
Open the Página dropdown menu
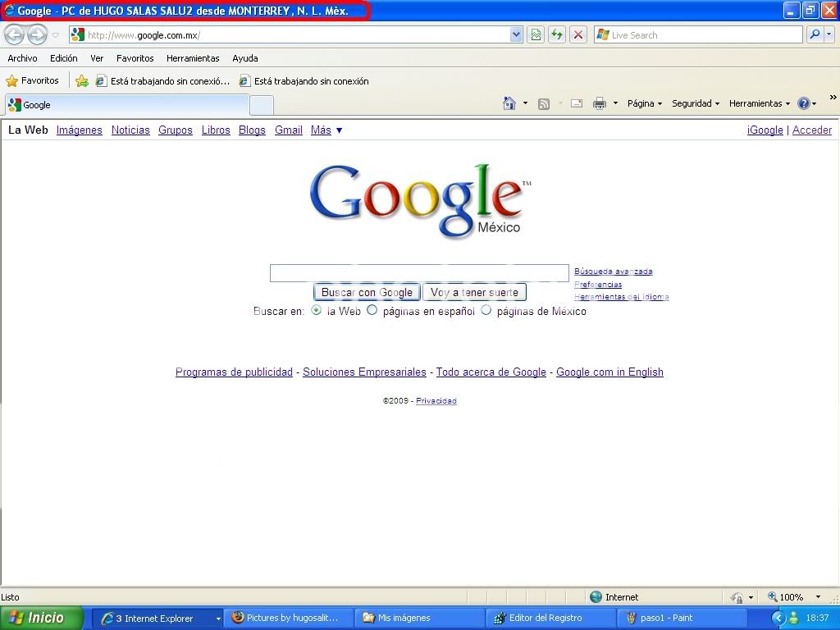tap(645, 103)
